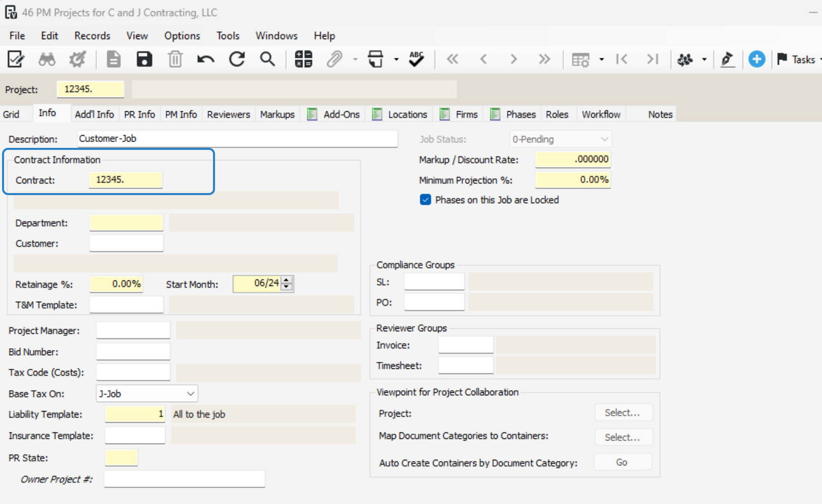Image resolution: width=822 pixels, height=504 pixels.
Task: Go to previous record arrow
Action: click(483, 59)
